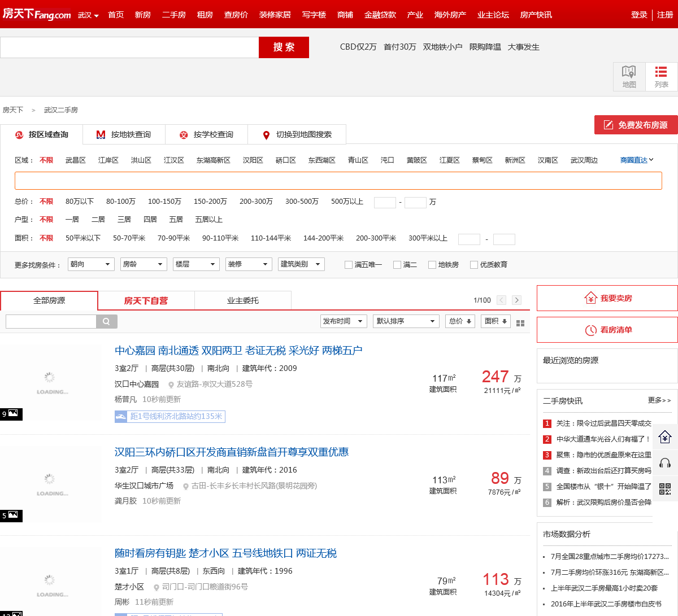The image size is (678, 616).
Task: Open the map view icon
Action: click(629, 76)
